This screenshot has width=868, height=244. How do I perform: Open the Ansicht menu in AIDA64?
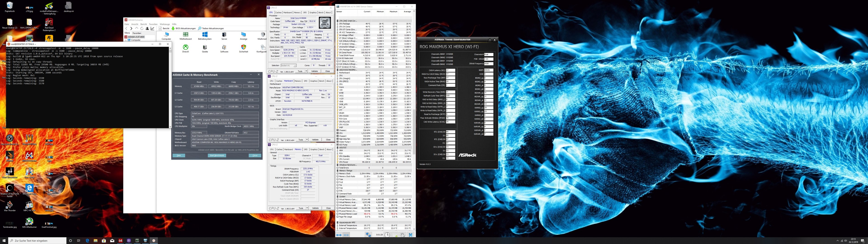click(135, 24)
